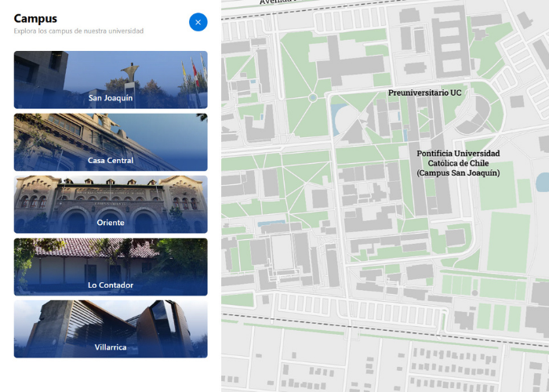Close the Campus panel with the X button

click(198, 22)
